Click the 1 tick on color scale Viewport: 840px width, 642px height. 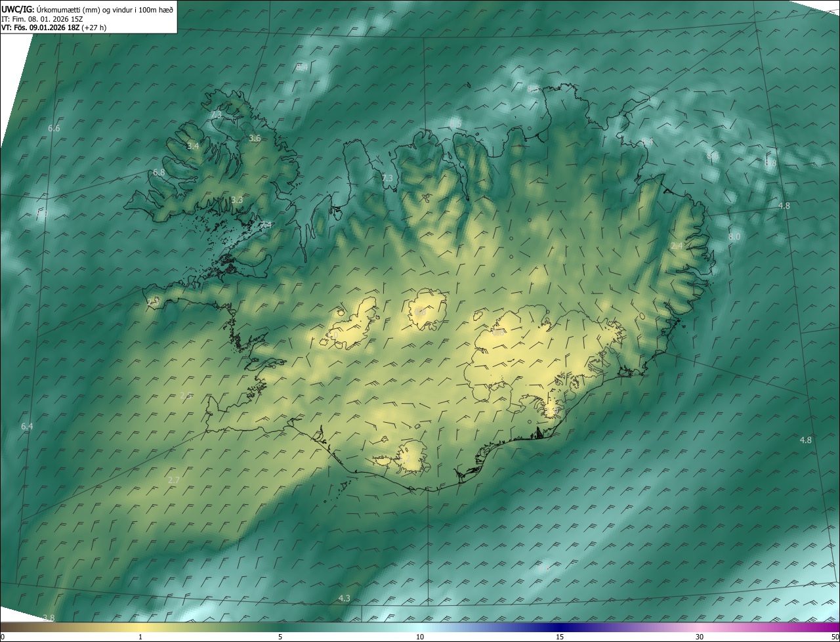coord(140,637)
